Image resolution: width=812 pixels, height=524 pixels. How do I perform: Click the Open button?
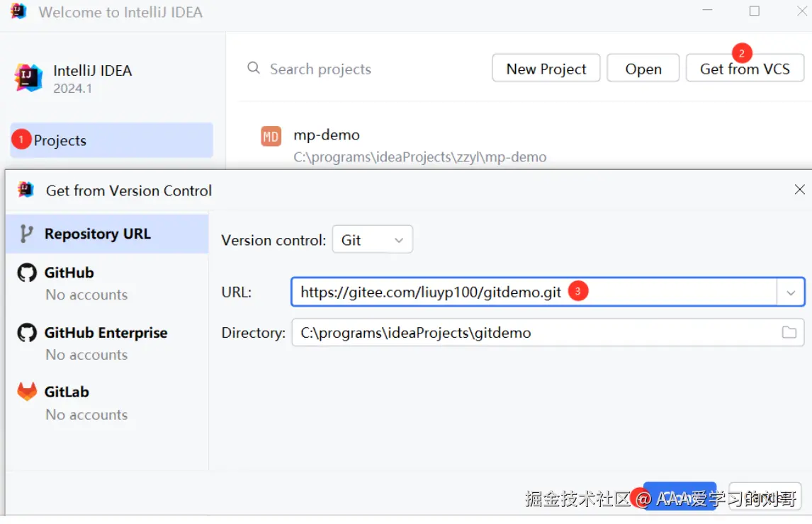(643, 69)
